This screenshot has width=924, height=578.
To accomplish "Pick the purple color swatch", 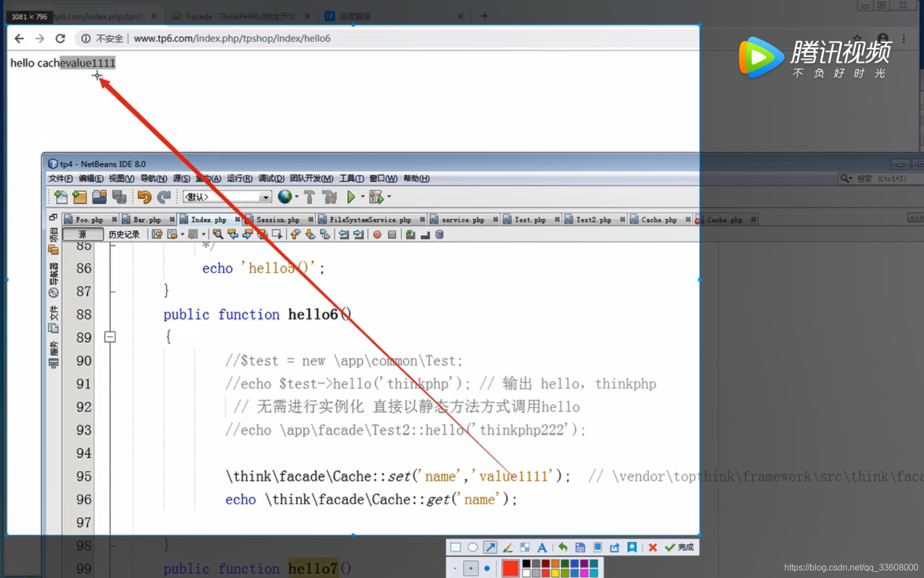I will click(584, 564).
